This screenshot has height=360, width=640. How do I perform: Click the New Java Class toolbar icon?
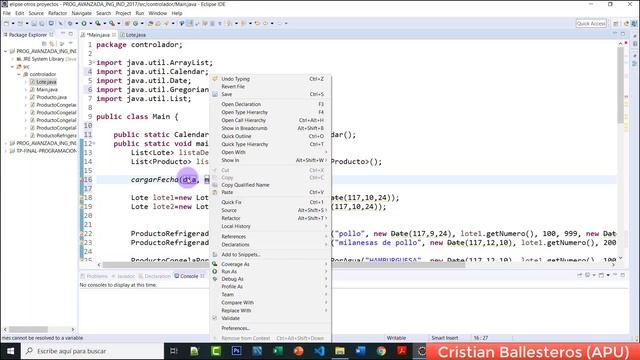tap(136, 24)
